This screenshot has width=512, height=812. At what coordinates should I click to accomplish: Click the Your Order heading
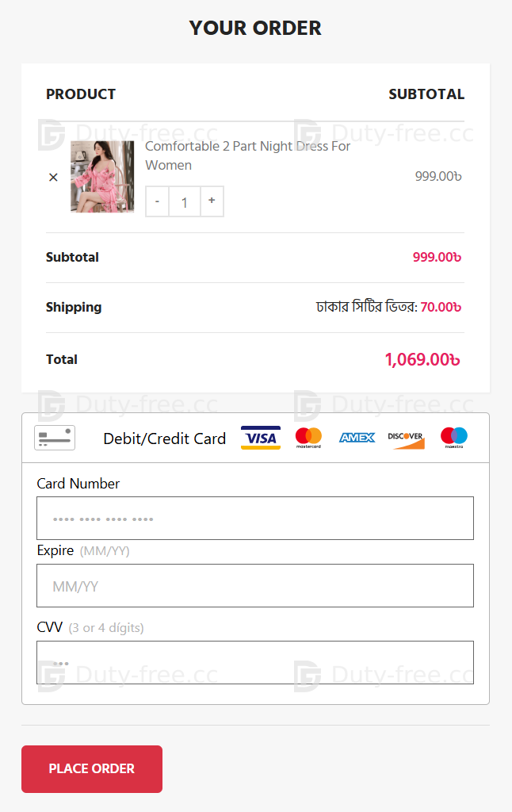255,28
